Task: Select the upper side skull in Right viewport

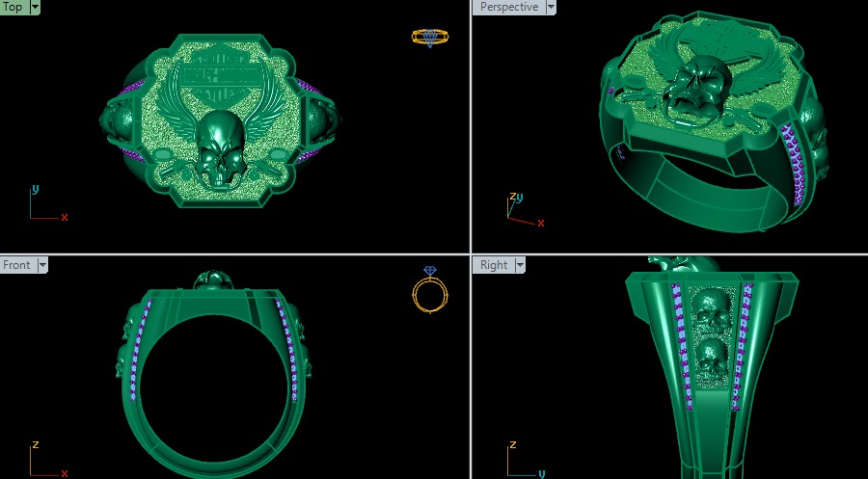Action: [x=713, y=311]
